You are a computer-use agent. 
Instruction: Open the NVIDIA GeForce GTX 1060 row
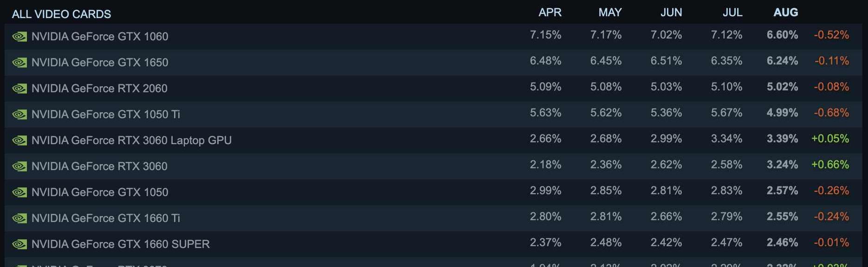tap(433, 37)
